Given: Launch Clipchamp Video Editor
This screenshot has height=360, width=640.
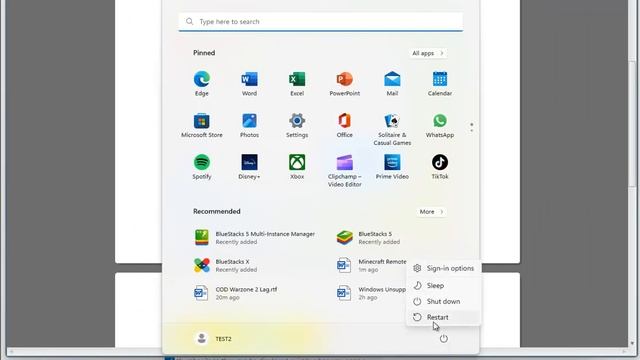Looking at the screenshot, I should (x=344, y=171).
